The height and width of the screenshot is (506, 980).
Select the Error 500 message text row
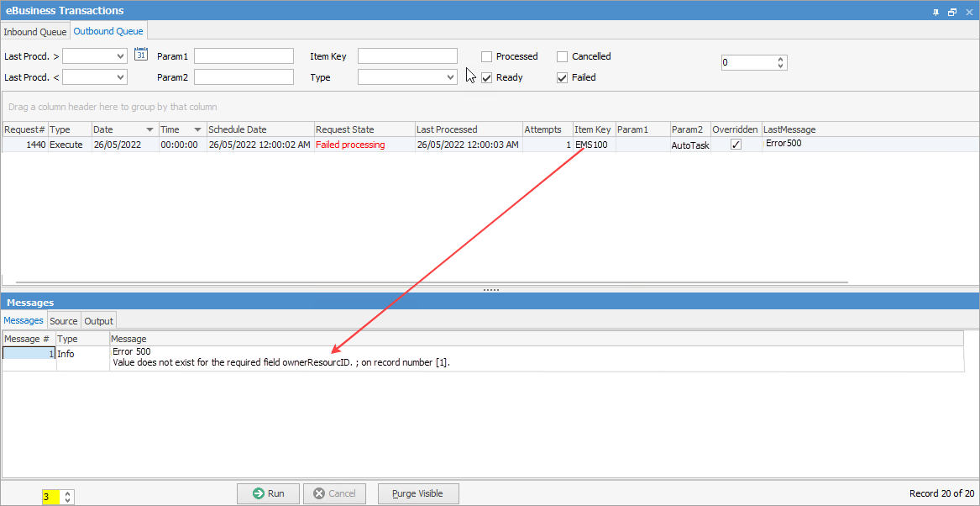[537, 357]
